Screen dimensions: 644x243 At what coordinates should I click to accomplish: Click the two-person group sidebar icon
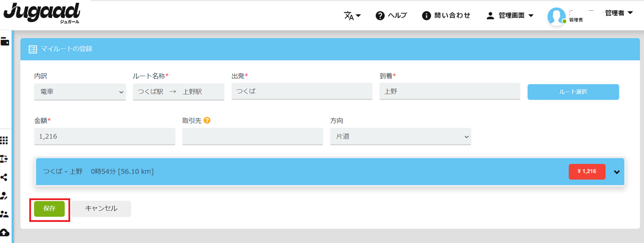(x=5, y=214)
